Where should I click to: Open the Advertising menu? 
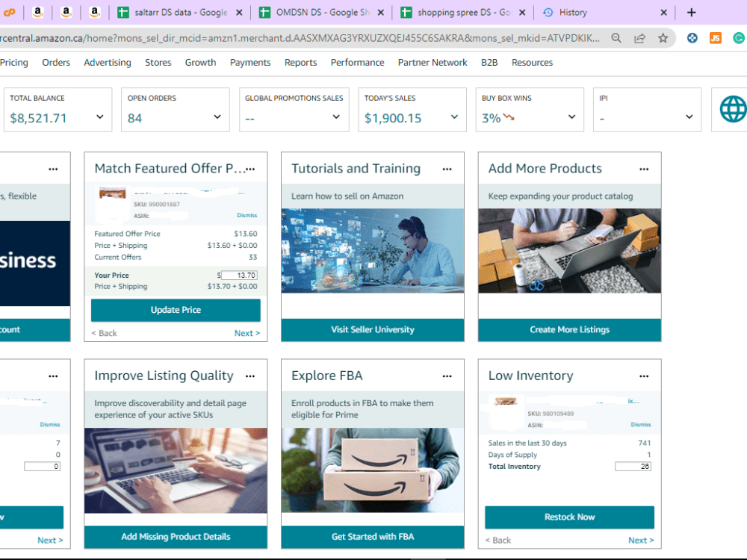pos(107,63)
